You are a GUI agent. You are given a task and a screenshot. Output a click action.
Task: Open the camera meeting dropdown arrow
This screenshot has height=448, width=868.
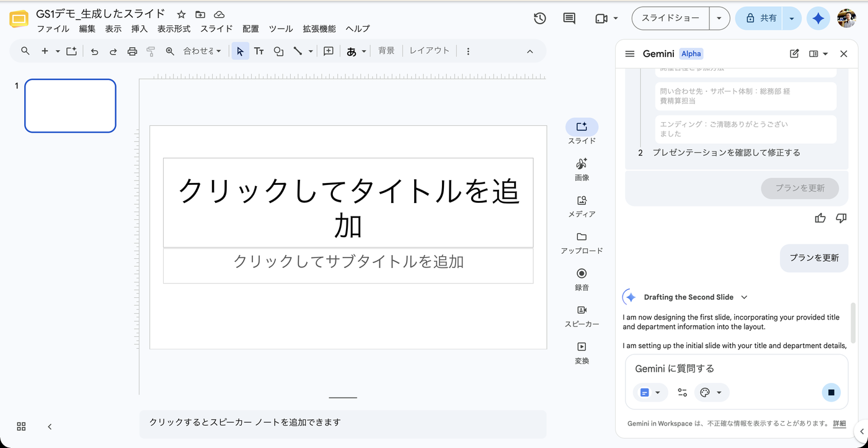616,19
